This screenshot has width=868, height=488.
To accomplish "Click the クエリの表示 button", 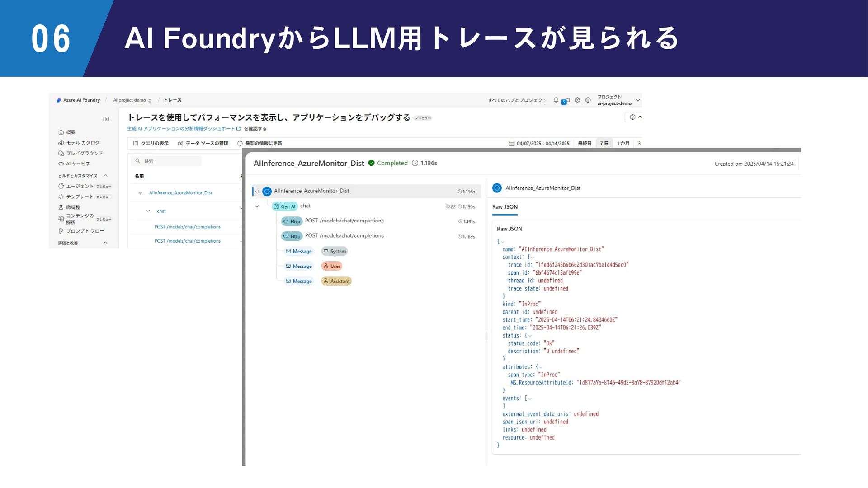I will click(x=151, y=143).
